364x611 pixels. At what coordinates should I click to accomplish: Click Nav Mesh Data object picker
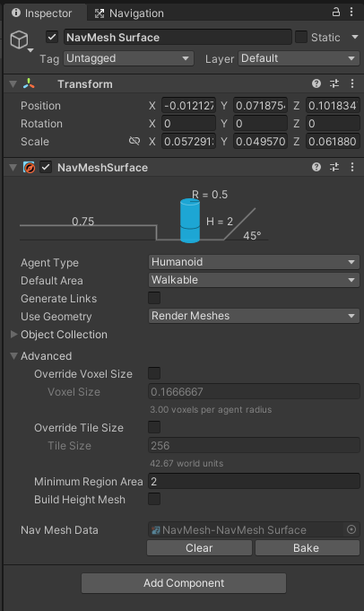(351, 529)
